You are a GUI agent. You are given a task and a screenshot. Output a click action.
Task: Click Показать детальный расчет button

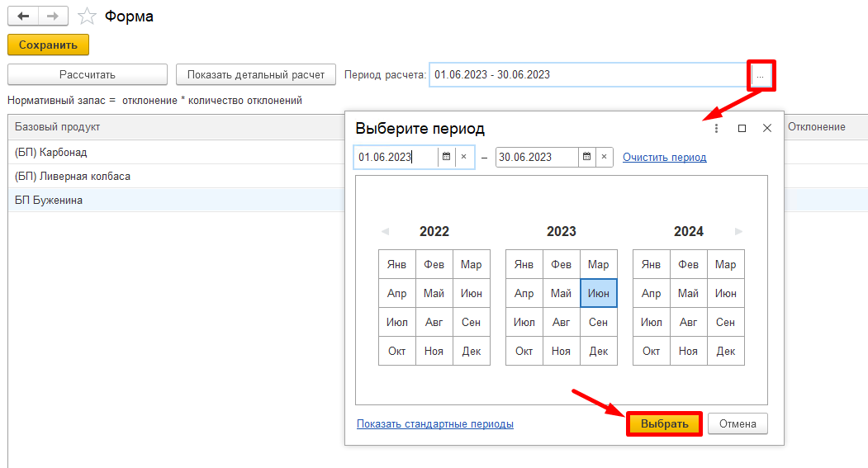point(256,74)
